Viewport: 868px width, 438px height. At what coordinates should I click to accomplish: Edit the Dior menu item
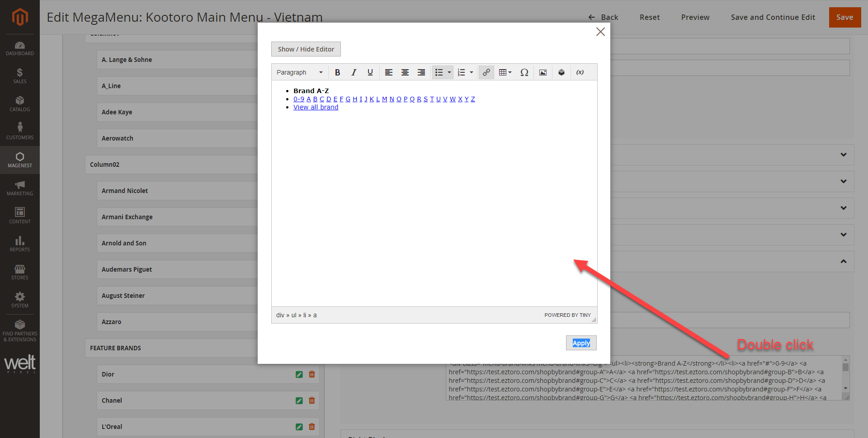299,374
